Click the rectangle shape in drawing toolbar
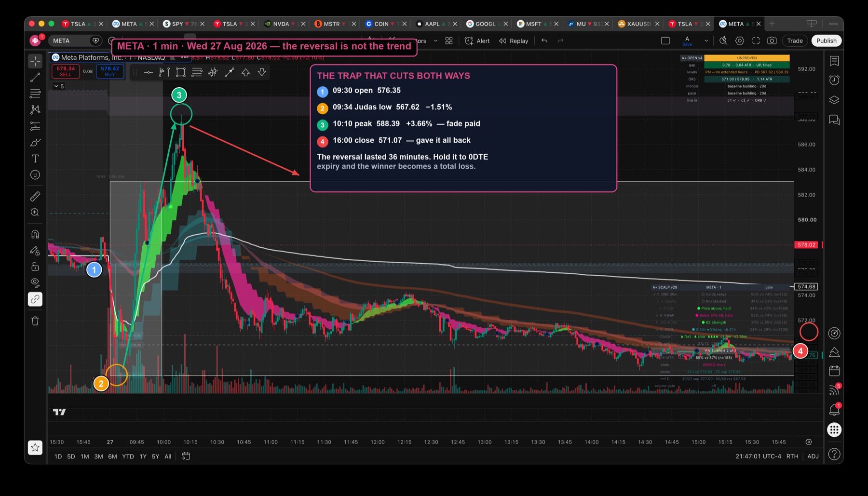This screenshot has width=868, height=496. (181, 72)
